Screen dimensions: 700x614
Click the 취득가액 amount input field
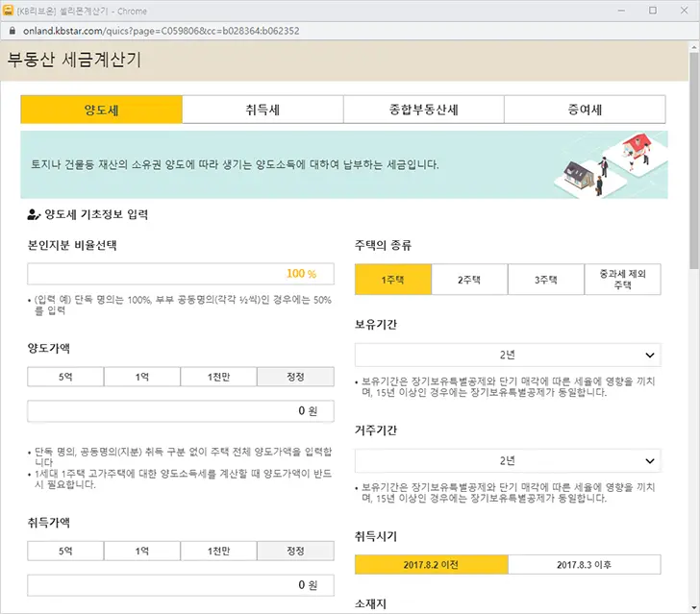coord(181,585)
